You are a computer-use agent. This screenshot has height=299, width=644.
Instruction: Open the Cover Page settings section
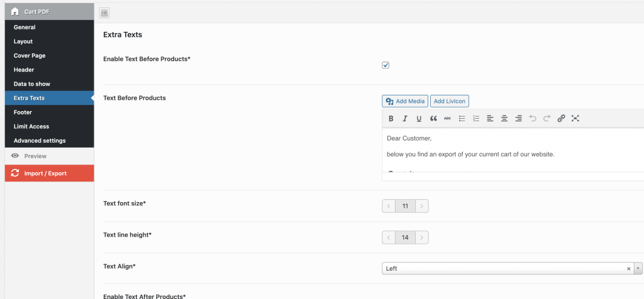pos(30,55)
